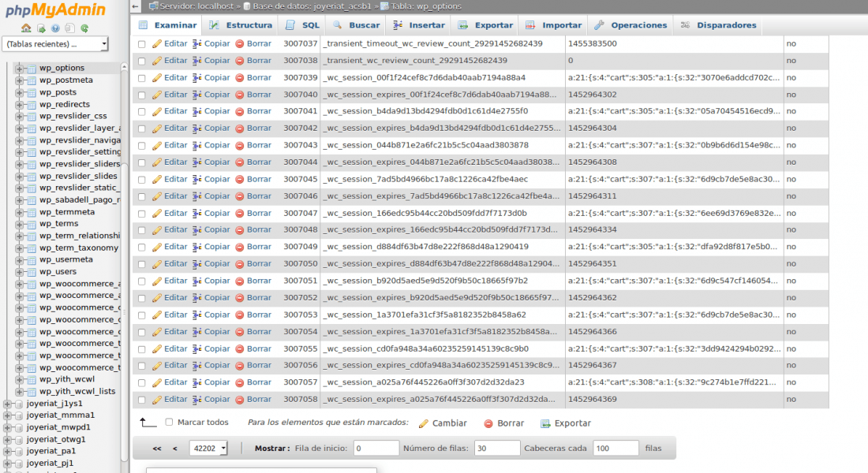Check the box for row 3007052

coord(142,298)
